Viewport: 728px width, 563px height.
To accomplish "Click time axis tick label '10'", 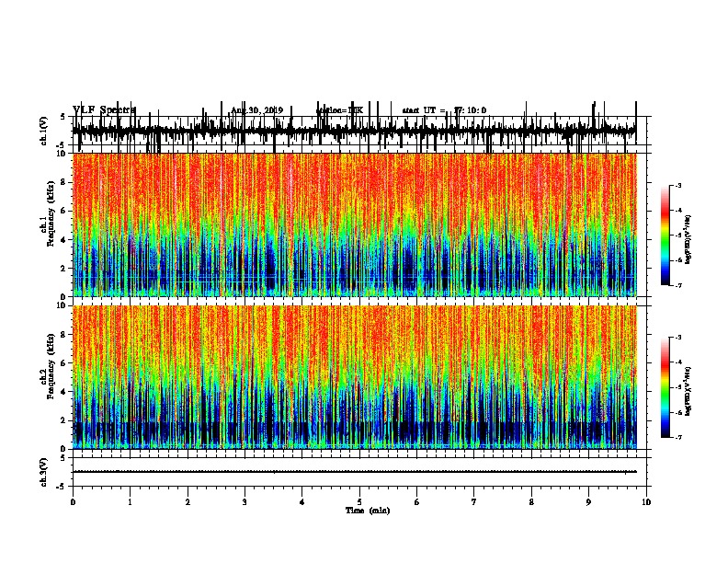I will click(646, 502).
